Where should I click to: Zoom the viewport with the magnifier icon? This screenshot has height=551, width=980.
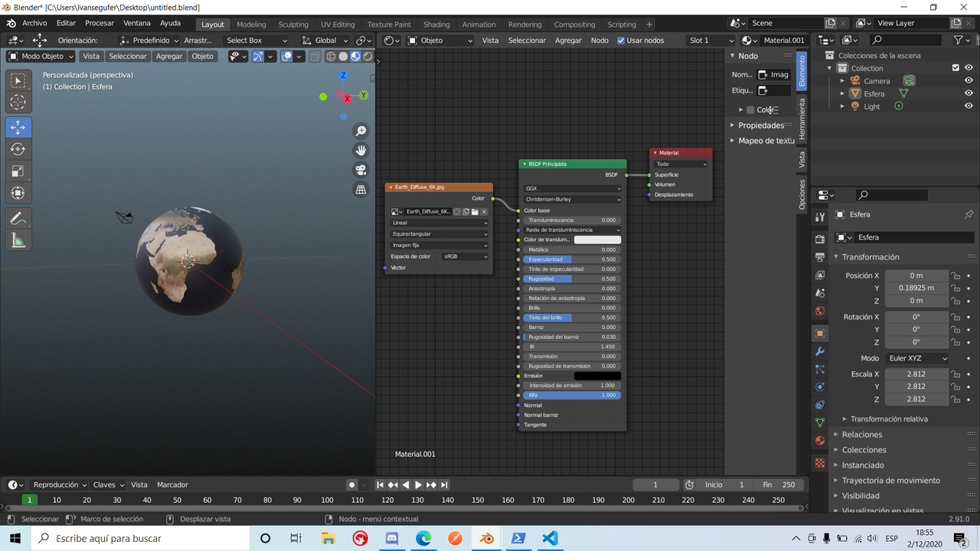(361, 130)
